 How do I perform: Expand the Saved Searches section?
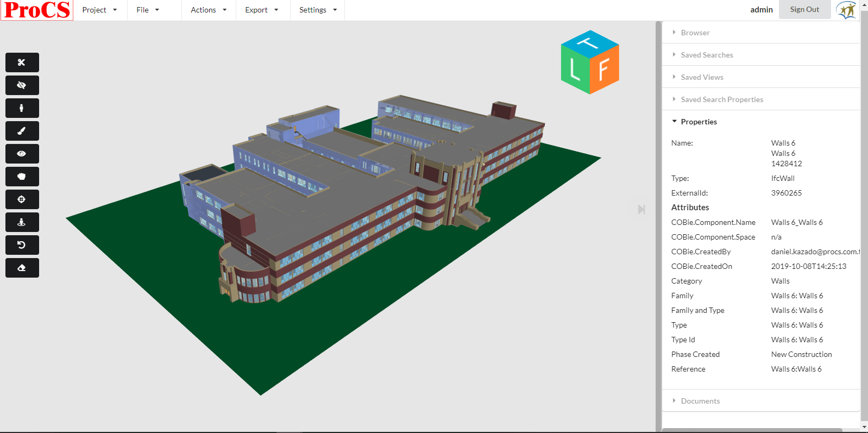[x=706, y=55]
